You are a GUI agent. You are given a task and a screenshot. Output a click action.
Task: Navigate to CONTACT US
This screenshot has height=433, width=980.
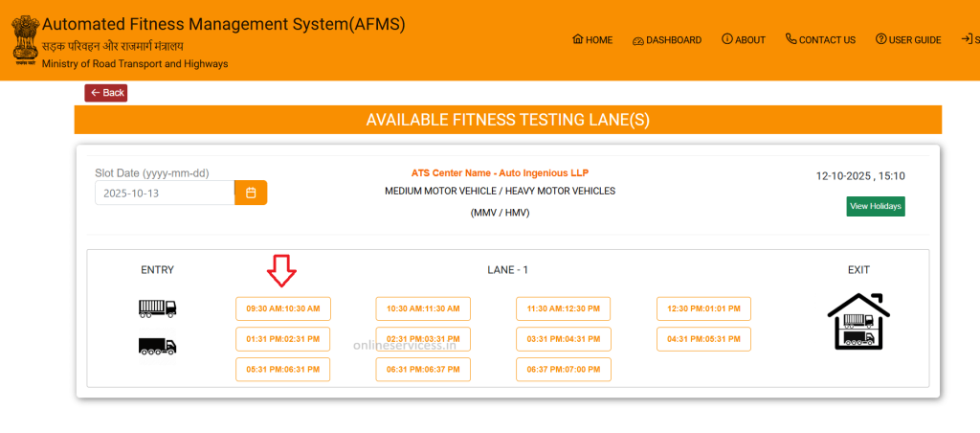pyautogui.click(x=820, y=39)
